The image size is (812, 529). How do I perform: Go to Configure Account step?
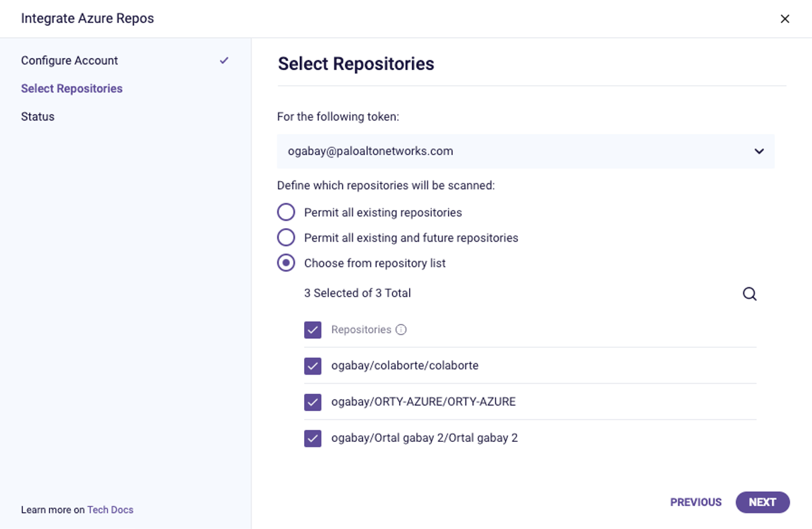(x=69, y=61)
